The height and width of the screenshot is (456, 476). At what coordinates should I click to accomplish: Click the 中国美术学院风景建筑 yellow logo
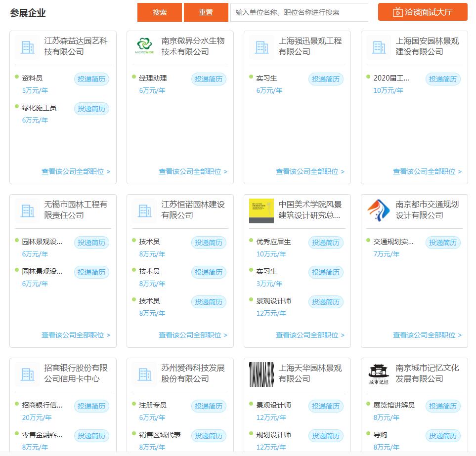point(261,211)
